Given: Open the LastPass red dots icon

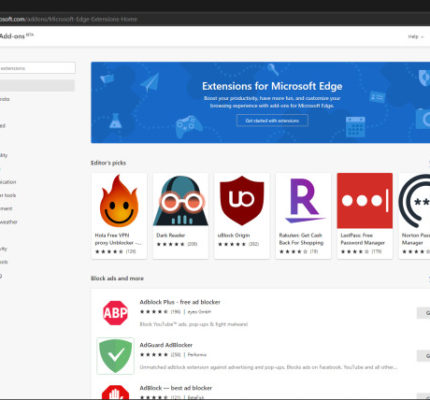Looking at the screenshot, I should click(x=365, y=201).
